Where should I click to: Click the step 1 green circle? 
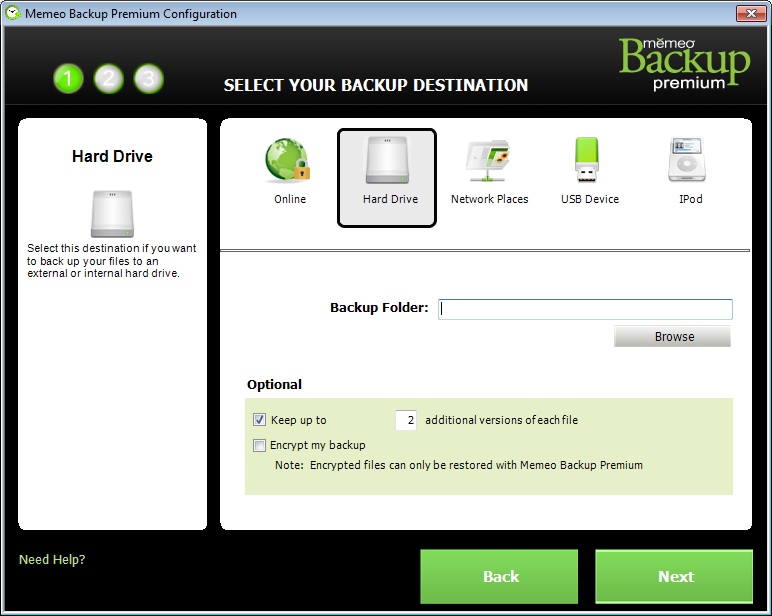(x=68, y=79)
